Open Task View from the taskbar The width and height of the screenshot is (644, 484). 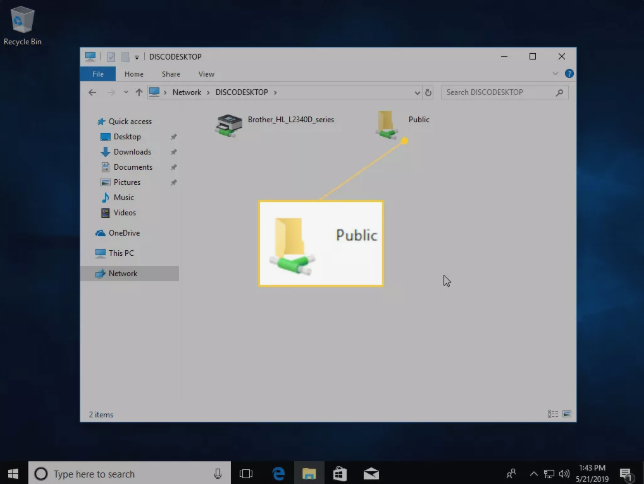[x=246, y=474]
